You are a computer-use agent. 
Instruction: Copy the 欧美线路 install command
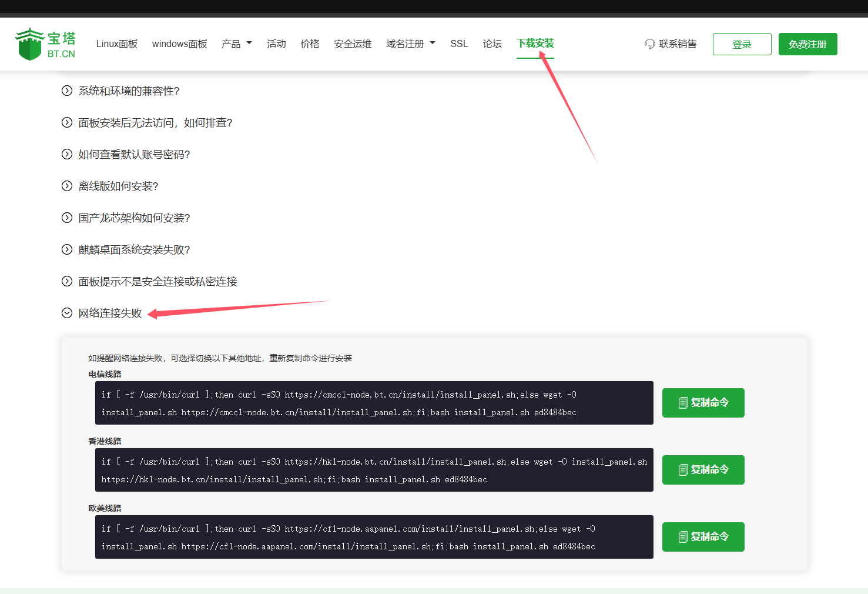[x=703, y=537]
